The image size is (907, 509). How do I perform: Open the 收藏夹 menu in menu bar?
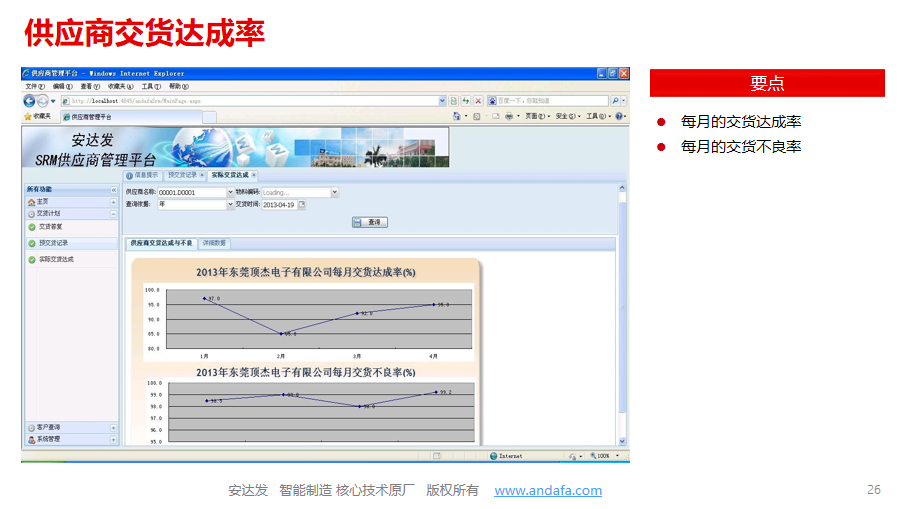pyautogui.click(x=120, y=86)
